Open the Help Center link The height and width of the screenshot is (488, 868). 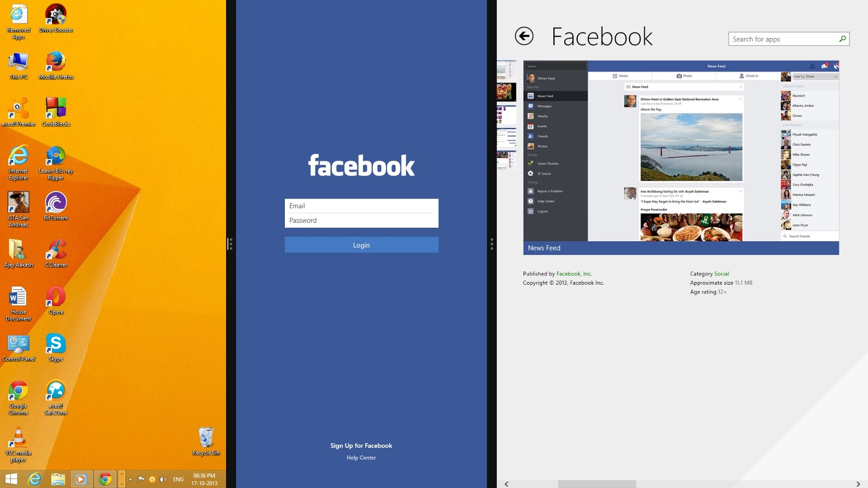click(x=361, y=458)
